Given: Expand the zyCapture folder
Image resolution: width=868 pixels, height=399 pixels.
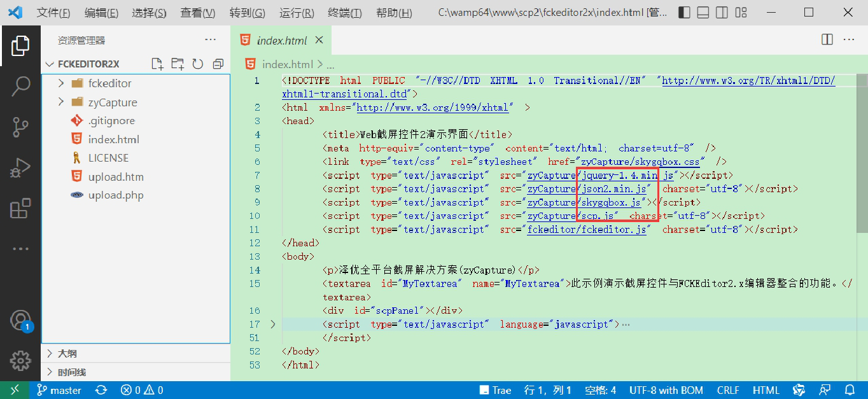Looking at the screenshot, I should pos(61,102).
